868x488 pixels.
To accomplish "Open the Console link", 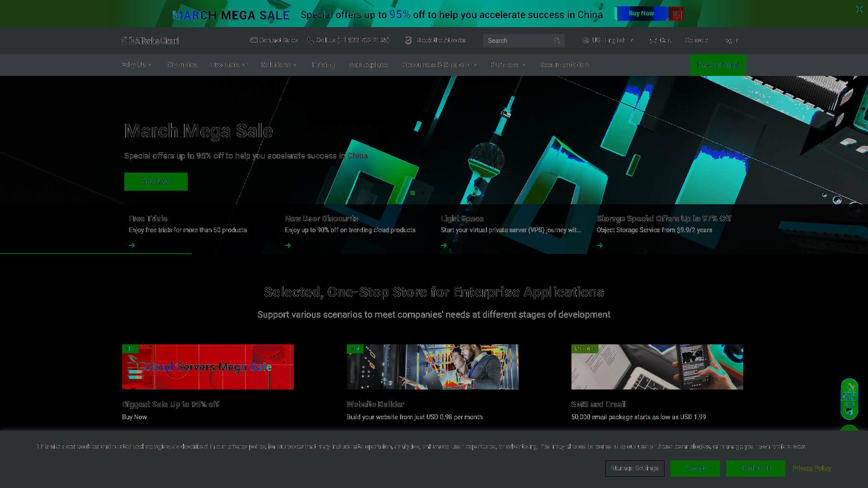I will coord(696,40).
